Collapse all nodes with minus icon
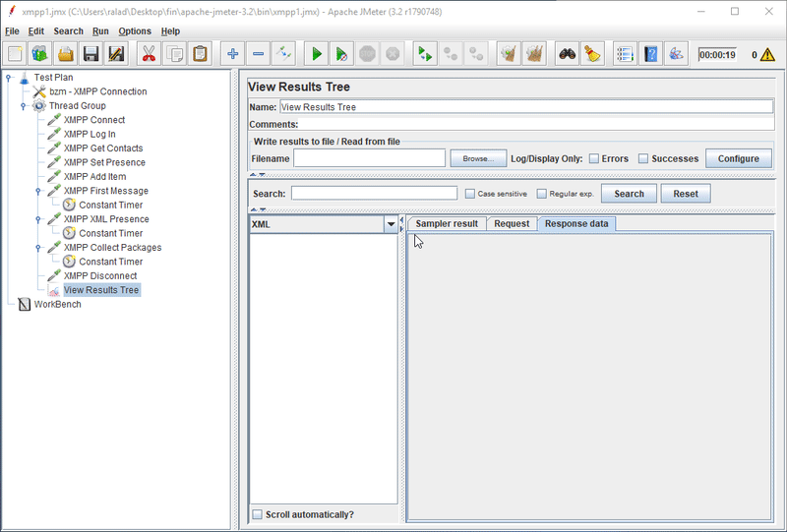 pyautogui.click(x=258, y=54)
